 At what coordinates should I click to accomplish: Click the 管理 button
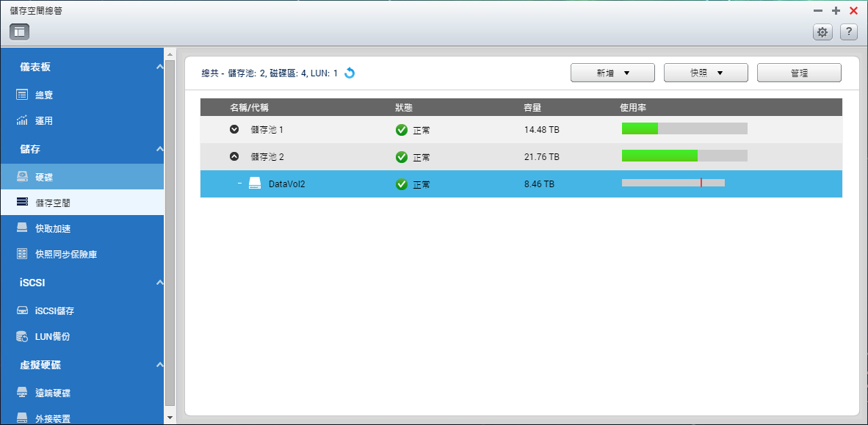799,73
